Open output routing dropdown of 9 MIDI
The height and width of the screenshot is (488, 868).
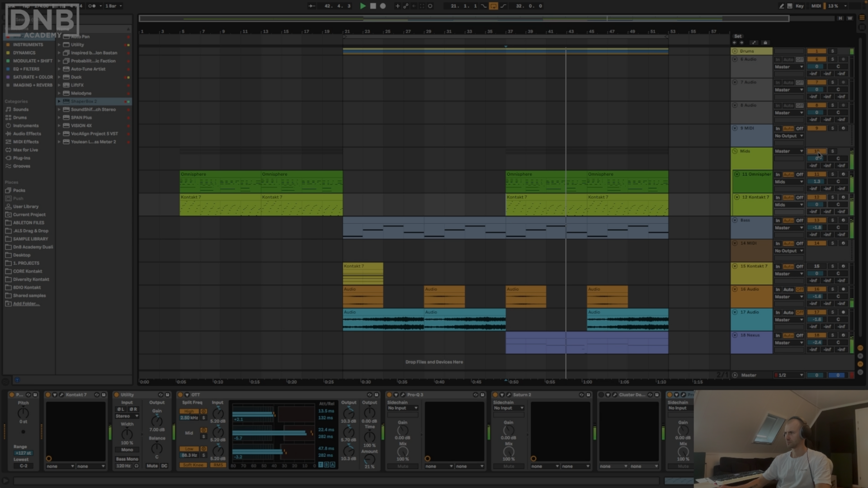[789, 136]
